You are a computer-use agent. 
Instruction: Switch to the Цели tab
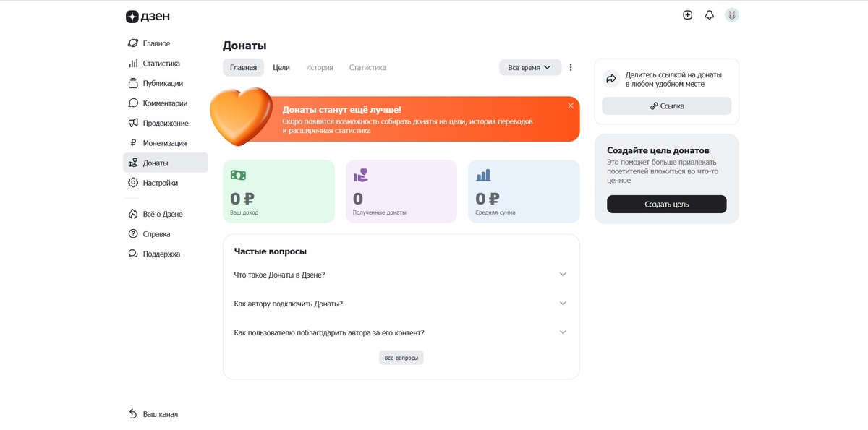(x=281, y=67)
